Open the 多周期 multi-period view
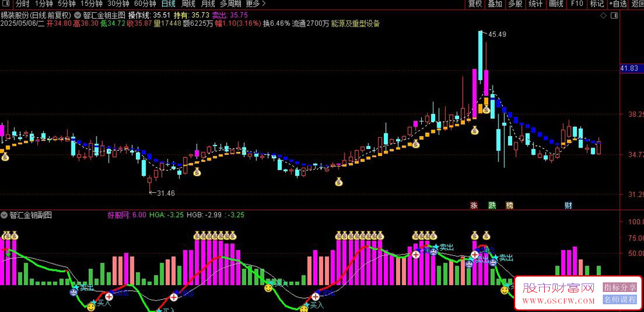This screenshot has height=312, width=644. click(x=230, y=4)
